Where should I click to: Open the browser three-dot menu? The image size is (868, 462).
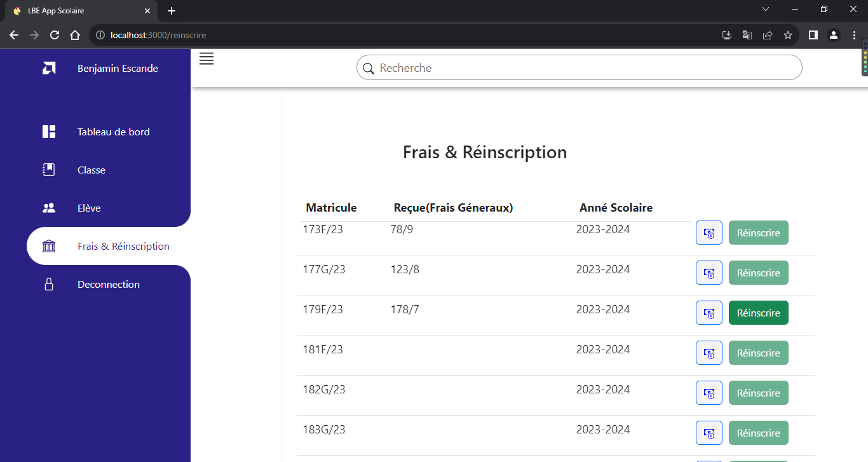pos(854,35)
